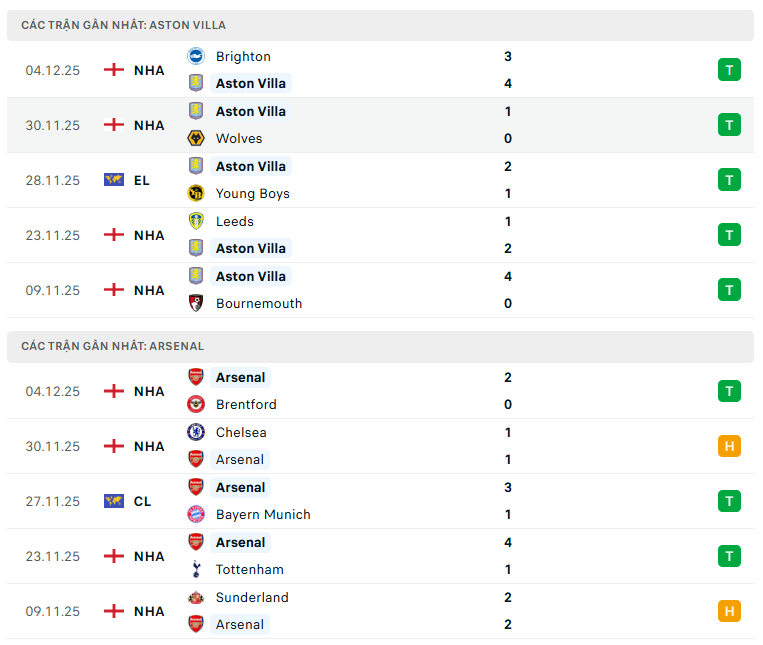Click the EL competition flag icon

(x=114, y=180)
